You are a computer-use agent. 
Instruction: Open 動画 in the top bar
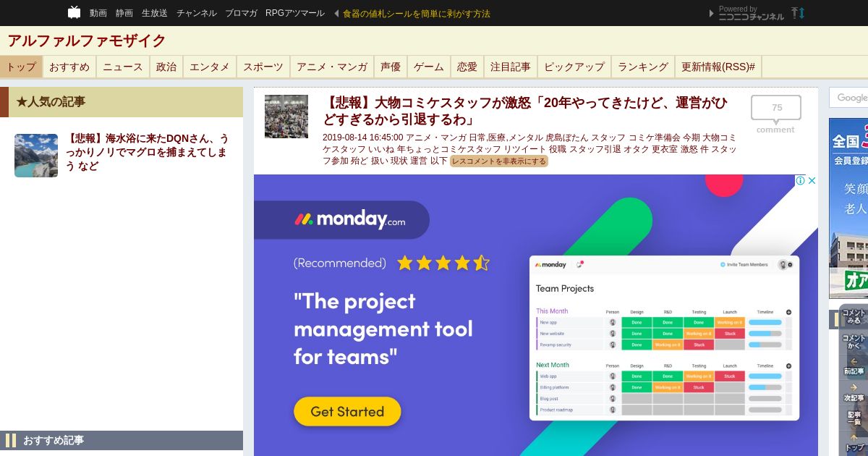[98, 13]
